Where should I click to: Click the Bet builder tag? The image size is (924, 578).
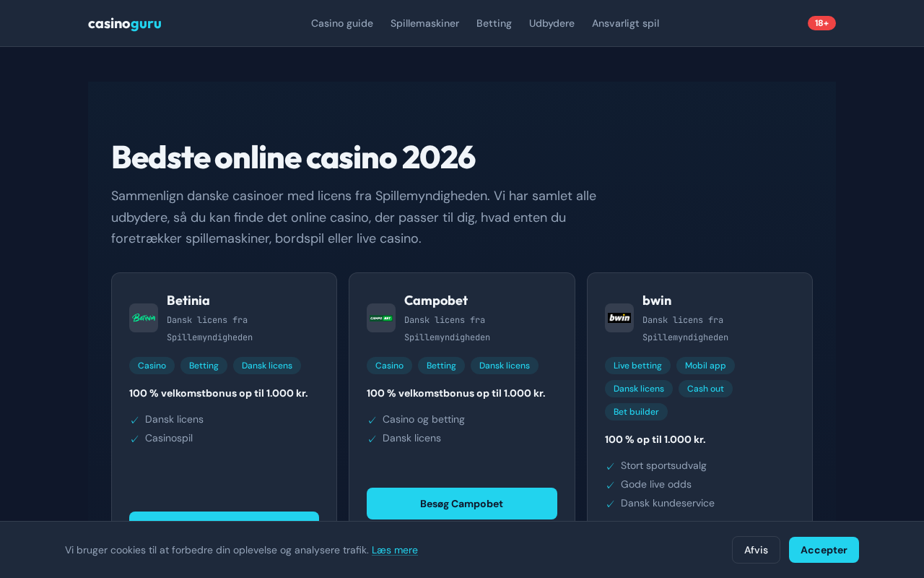click(636, 412)
